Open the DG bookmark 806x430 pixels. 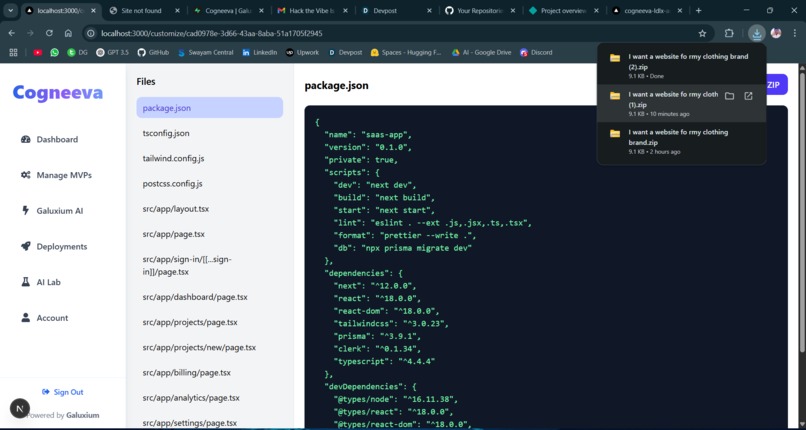(77, 52)
